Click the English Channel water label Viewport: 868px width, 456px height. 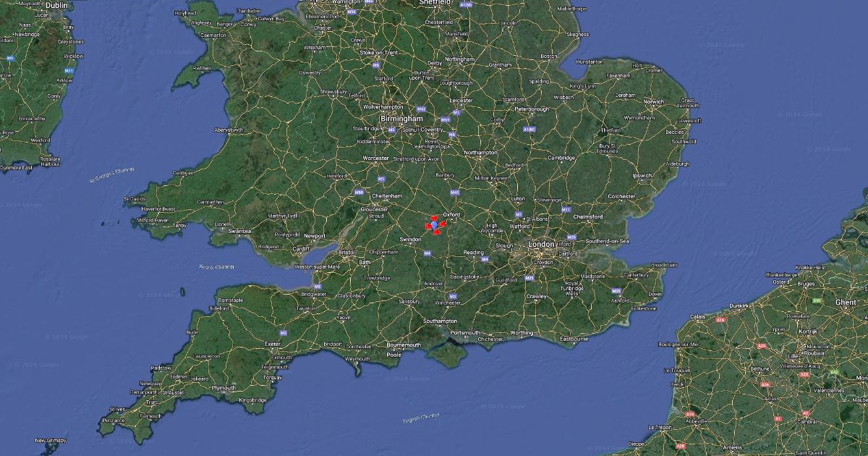[421, 417]
